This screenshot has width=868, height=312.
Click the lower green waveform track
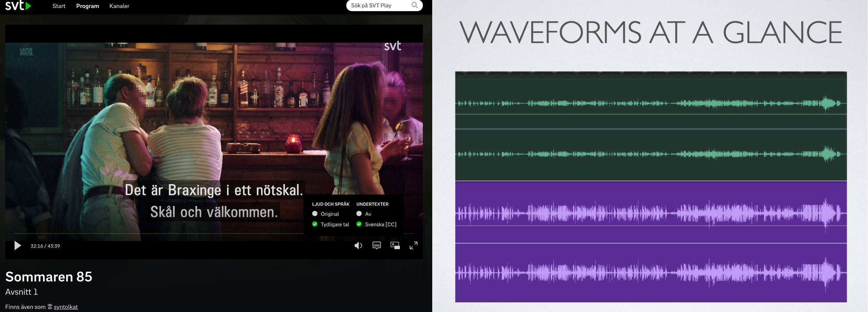pyautogui.click(x=651, y=155)
